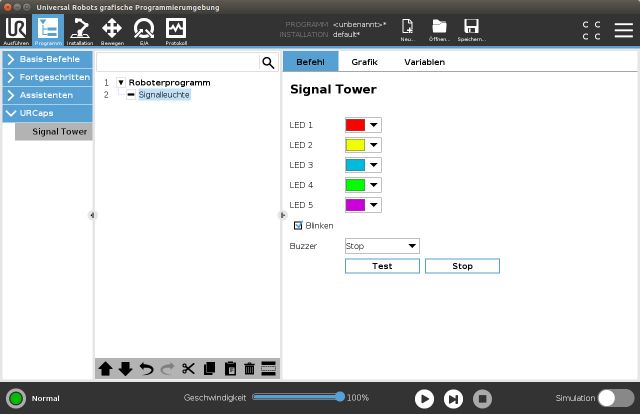Screen dimensions: 640x414
Task: Switch to the Grafik tab
Action: tap(364, 62)
